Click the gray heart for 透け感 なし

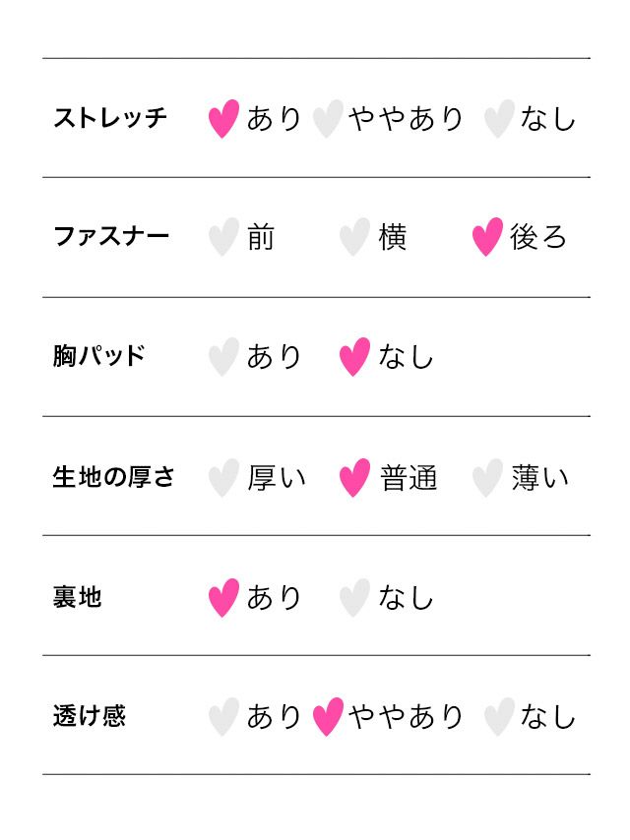pos(499,716)
